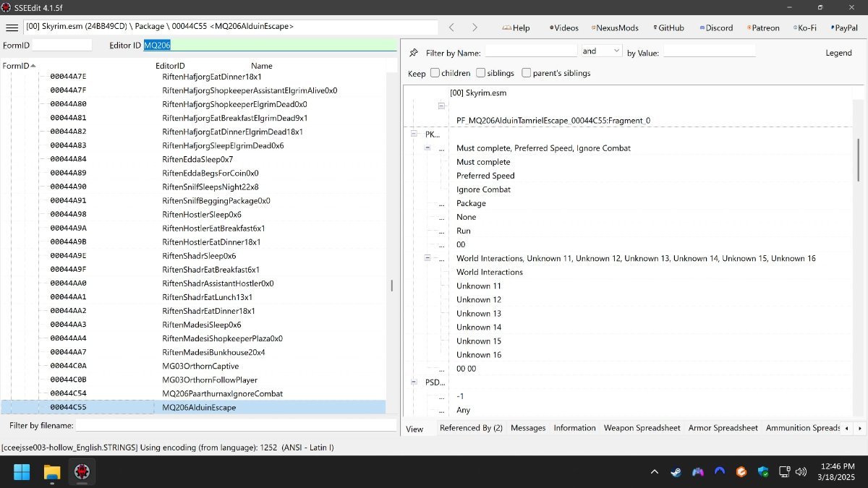
Task: Click the orange hexagon tray icon
Action: click(741, 472)
